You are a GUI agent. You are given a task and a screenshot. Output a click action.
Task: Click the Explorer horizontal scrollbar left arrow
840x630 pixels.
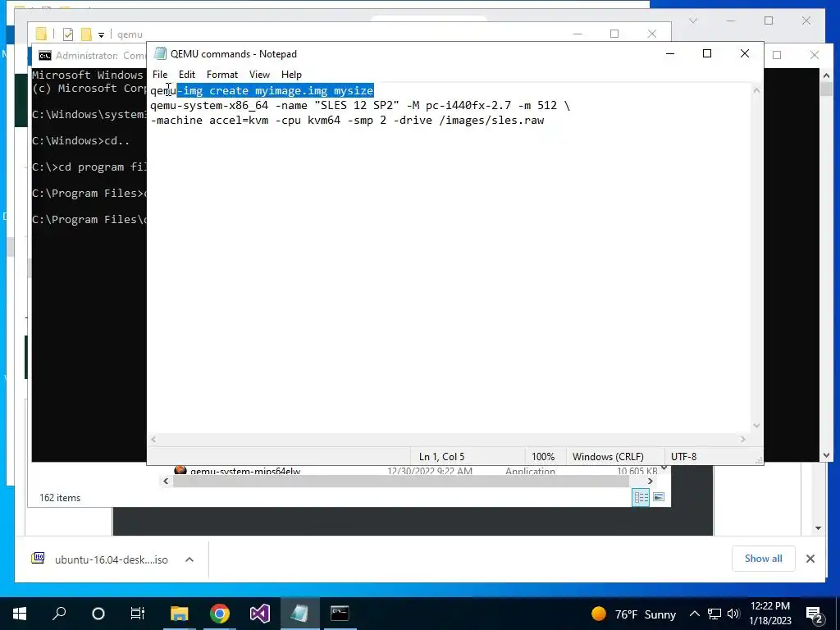click(x=166, y=481)
